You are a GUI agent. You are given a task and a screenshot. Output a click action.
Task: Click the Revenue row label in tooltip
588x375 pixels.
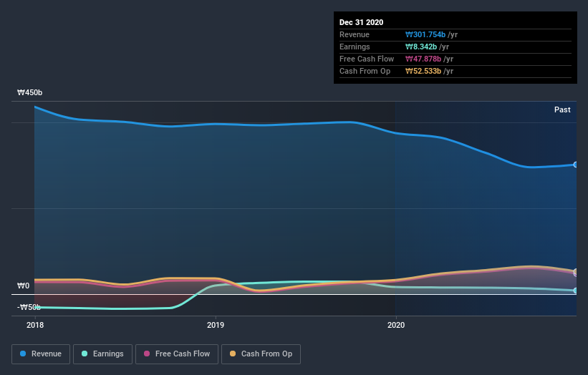[355, 35]
